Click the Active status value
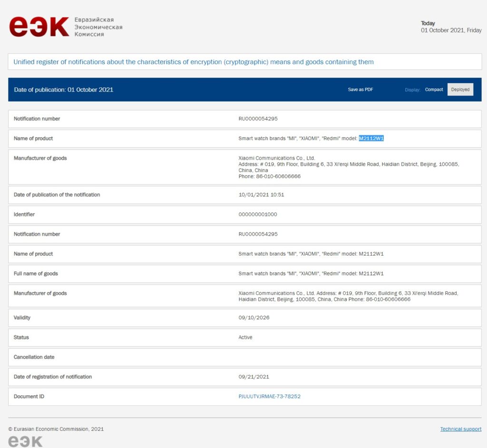Image resolution: width=487 pixels, height=448 pixels. pyautogui.click(x=245, y=337)
